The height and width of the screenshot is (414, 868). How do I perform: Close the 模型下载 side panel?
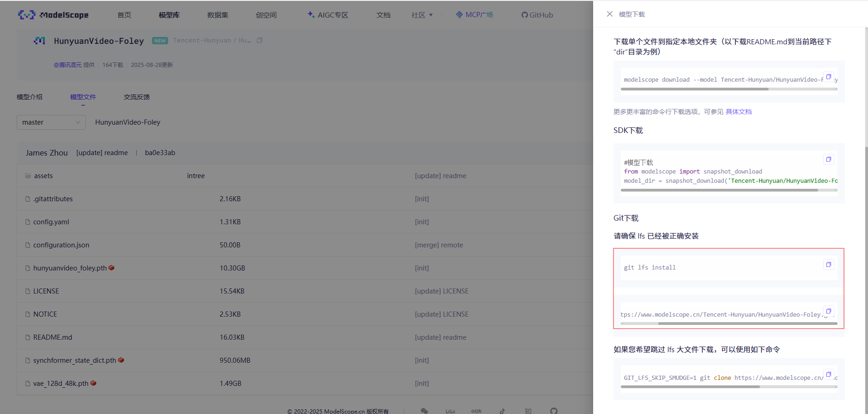[x=609, y=14]
